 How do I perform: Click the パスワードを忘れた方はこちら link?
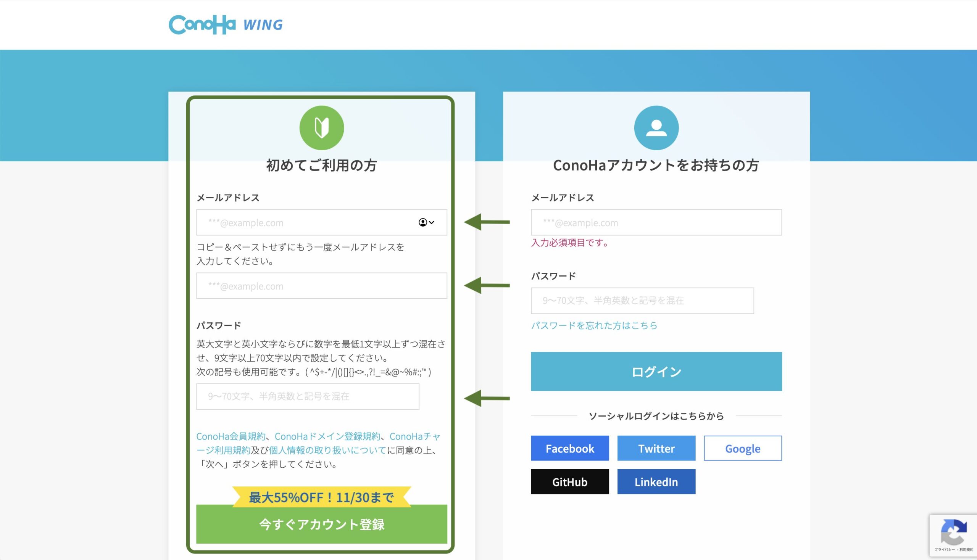tap(595, 326)
